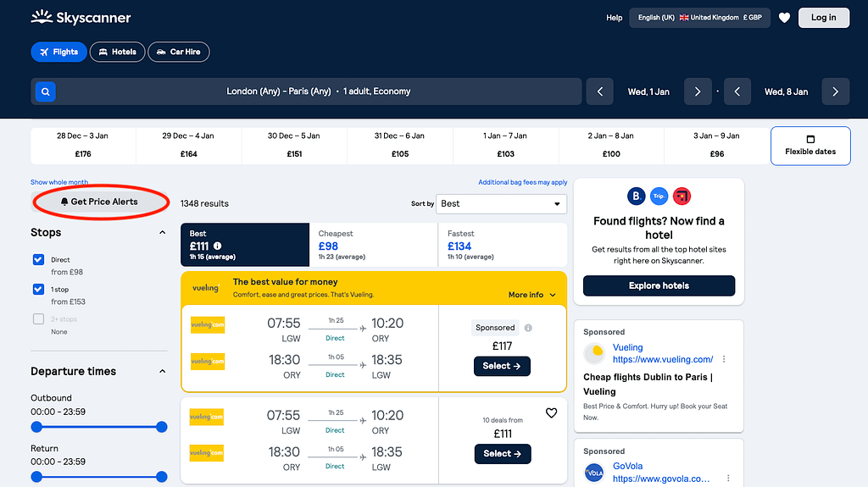
Task: Expand More info on Vueling banner
Action: click(532, 295)
